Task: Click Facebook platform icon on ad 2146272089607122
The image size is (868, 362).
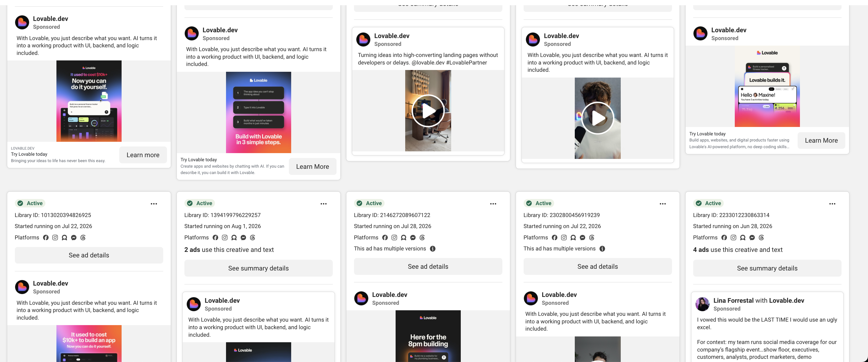Action: tap(385, 238)
